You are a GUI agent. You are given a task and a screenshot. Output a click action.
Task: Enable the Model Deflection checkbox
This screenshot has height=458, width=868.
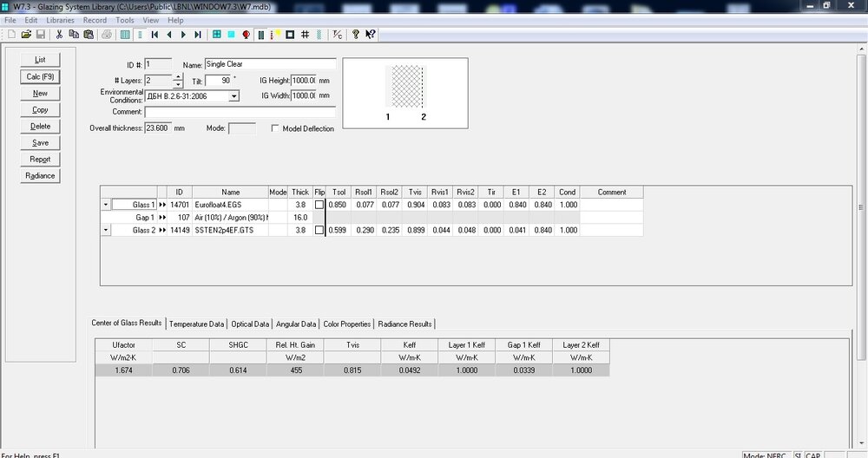tap(276, 128)
